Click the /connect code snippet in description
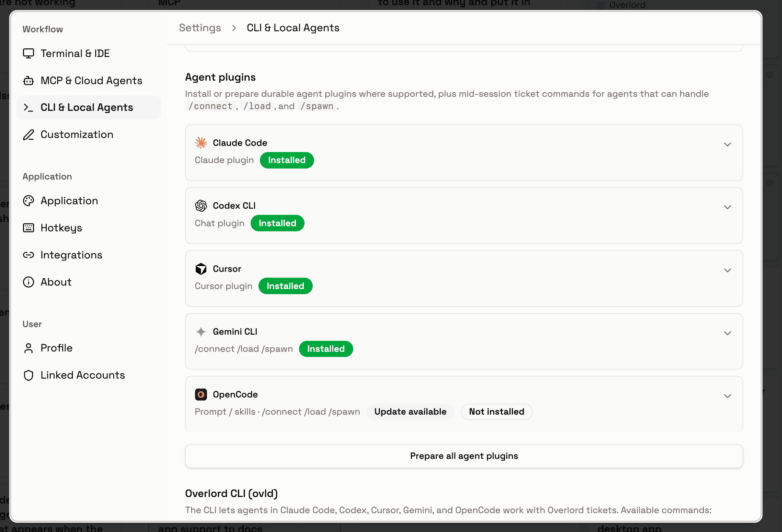The width and height of the screenshot is (782, 532). click(210, 106)
